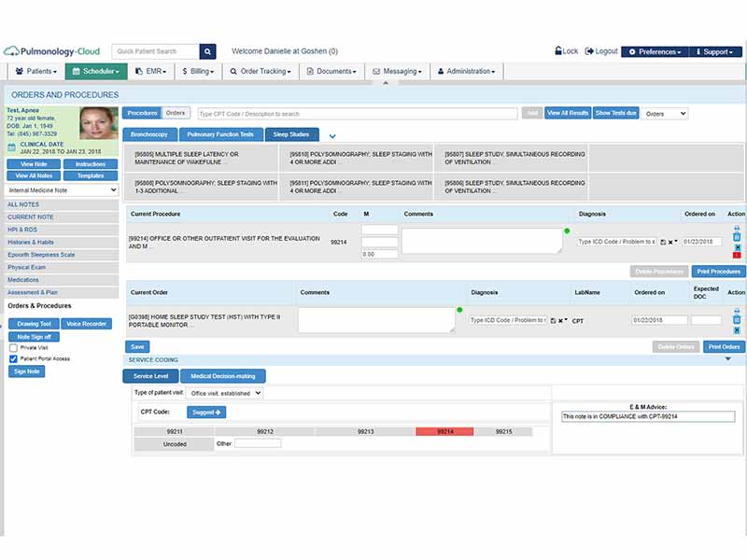Open the Preferences dropdown
Screen dimensions: 747x560
point(655,52)
